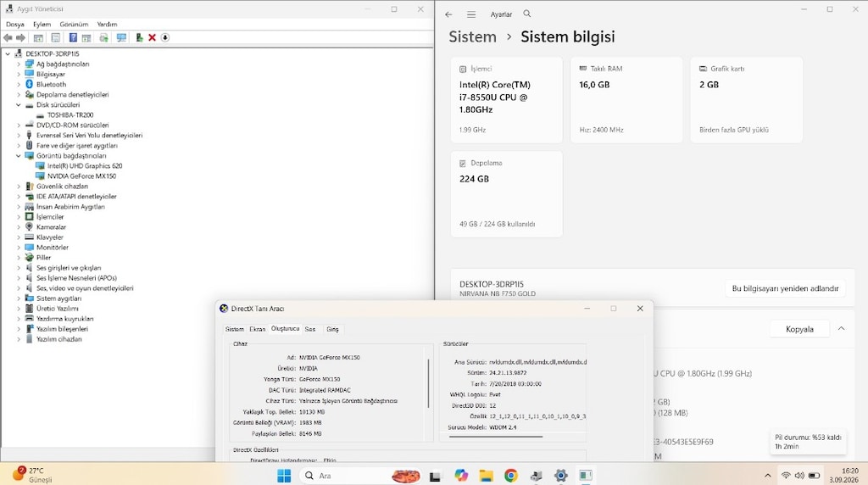Image resolution: width=868 pixels, height=485 pixels.
Task: Open the Görünüm menu
Action: point(74,25)
